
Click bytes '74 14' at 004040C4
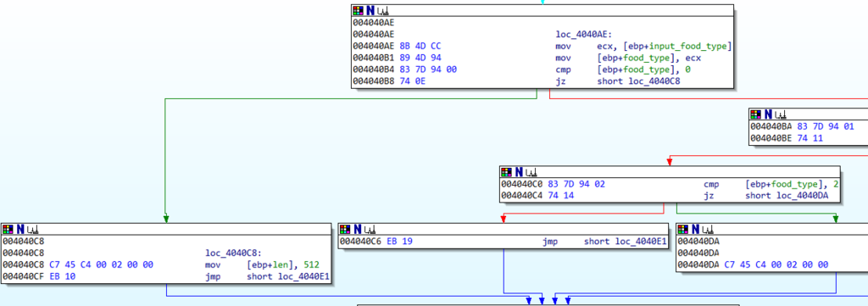[562, 196]
